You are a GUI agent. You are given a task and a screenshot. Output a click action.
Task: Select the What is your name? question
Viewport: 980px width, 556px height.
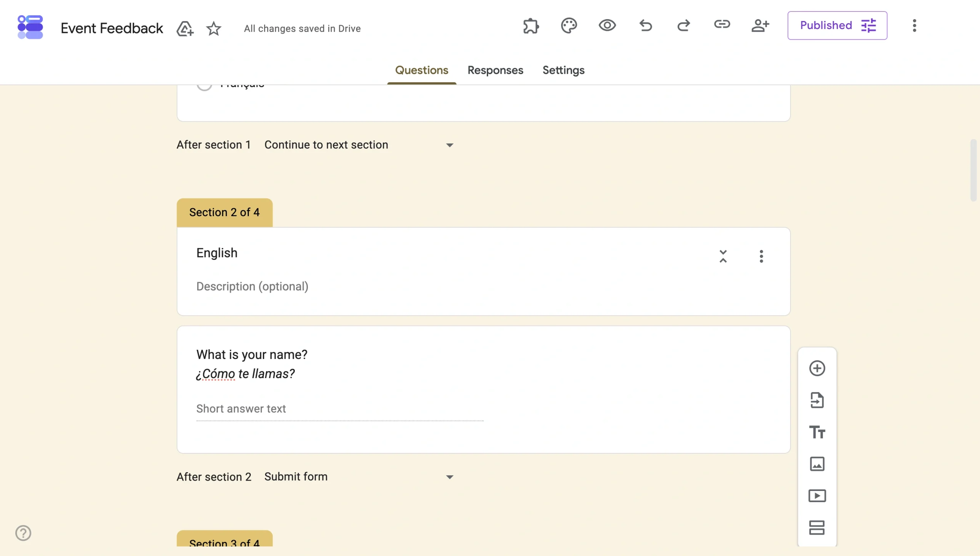pos(252,354)
